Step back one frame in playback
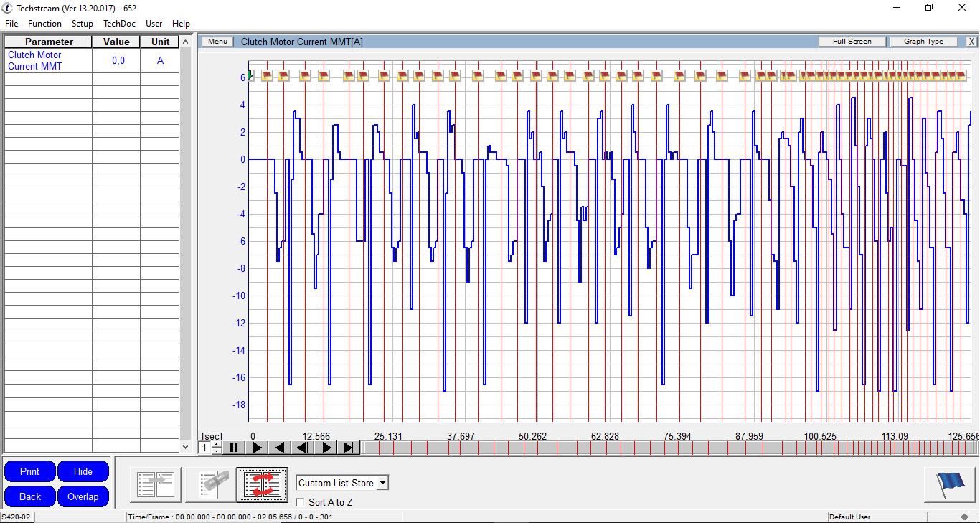This screenshot has height=523, width=980. pyautogui.click(x=303, y=448)
